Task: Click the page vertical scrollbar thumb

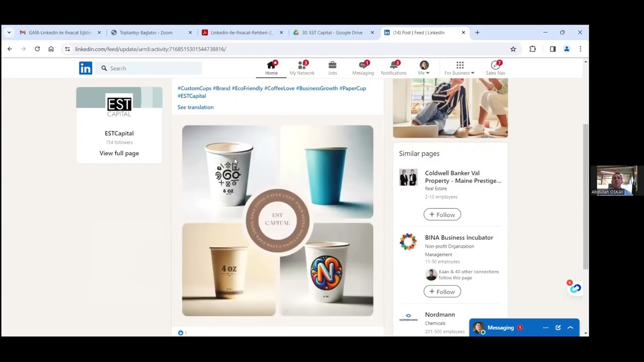Action: (585, 196)
